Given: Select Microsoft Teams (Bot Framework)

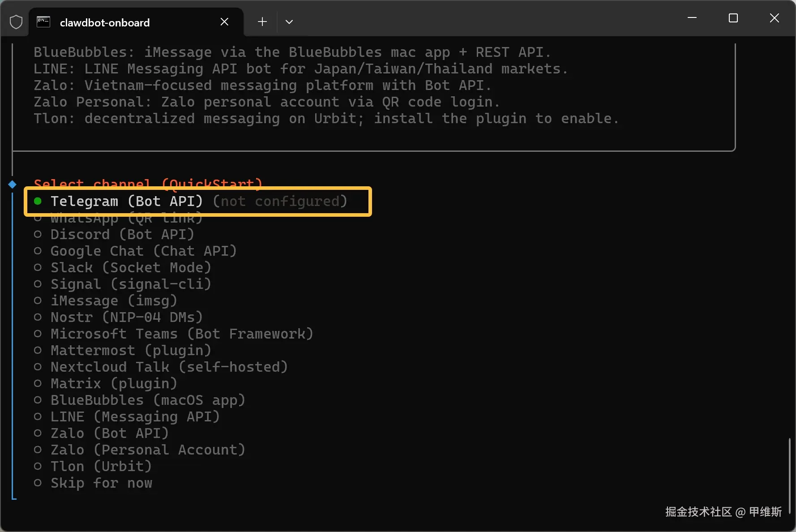Looking at the screenshot, I should point(181,334).
